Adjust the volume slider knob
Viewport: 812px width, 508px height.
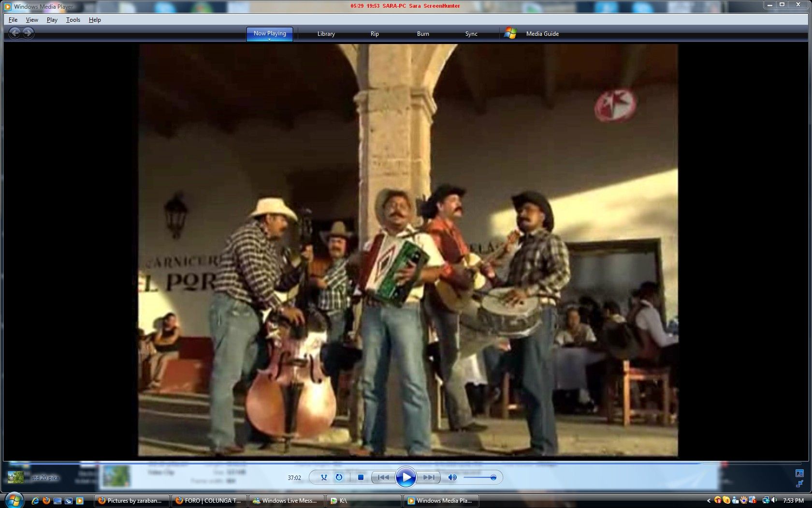(x=493, y=478)
